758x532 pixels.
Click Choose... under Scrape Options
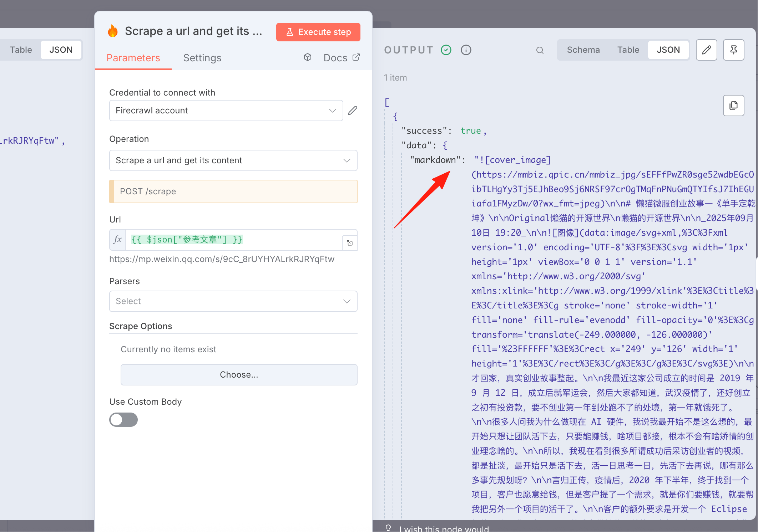point(239,375)
